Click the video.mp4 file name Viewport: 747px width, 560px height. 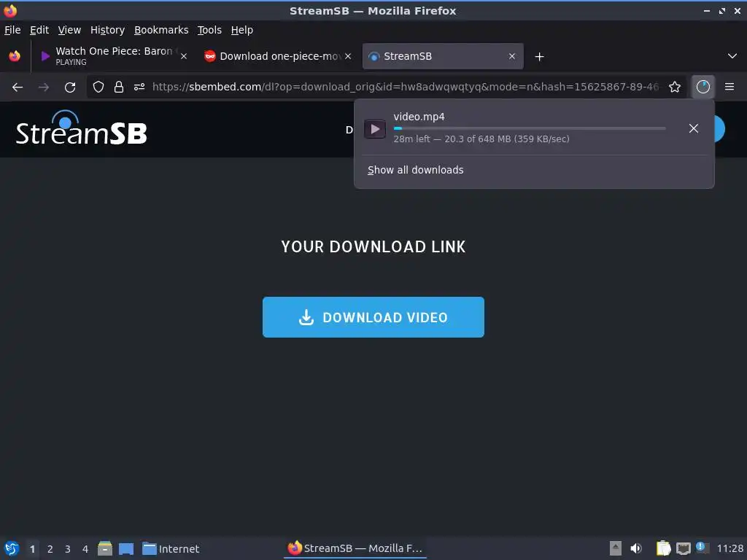point(419,117)
